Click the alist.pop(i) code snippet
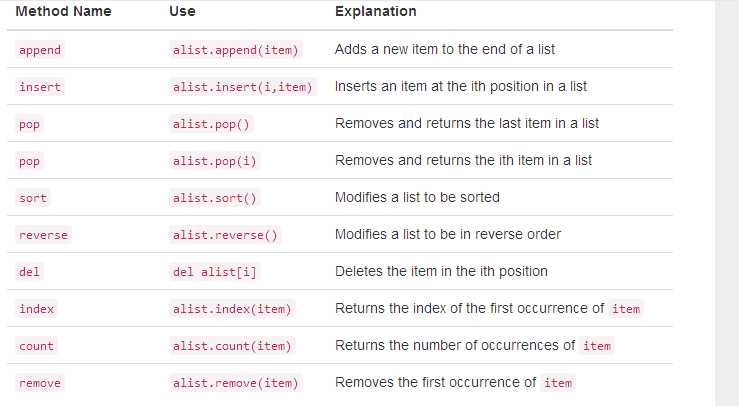The image size is (739, 406). point(214,161)
